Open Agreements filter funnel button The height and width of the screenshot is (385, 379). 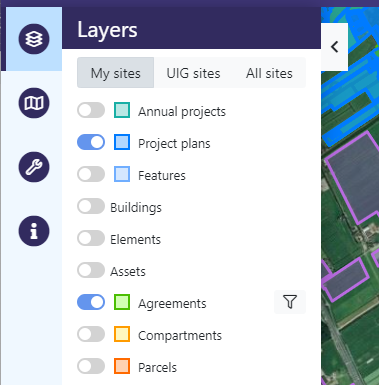tap(290, 302)
